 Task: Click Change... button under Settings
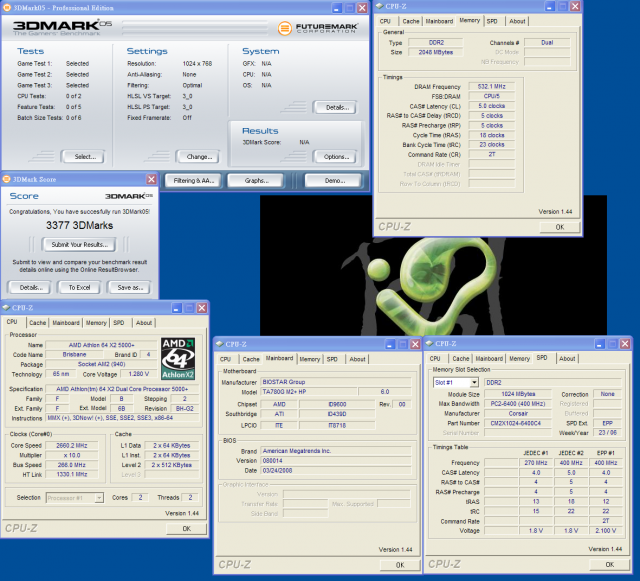tap(198, 157)
